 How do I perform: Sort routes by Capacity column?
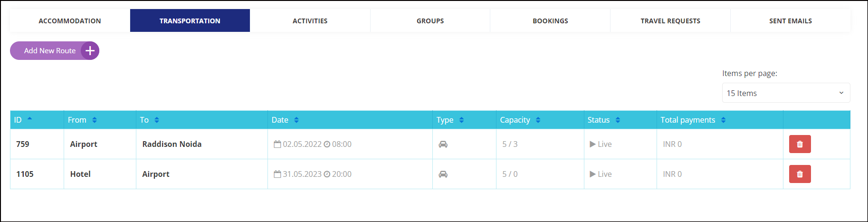538,120
